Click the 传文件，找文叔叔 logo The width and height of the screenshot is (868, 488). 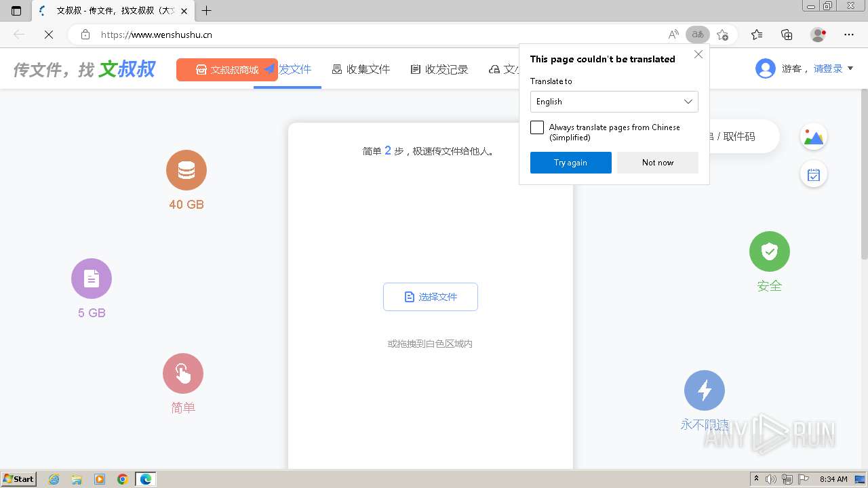tap(85, 68)
